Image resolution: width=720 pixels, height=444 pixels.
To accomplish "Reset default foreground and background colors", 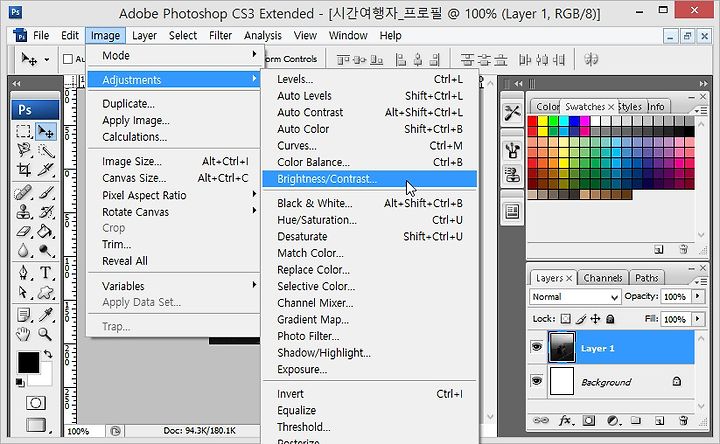I will [x=19, y=382].
